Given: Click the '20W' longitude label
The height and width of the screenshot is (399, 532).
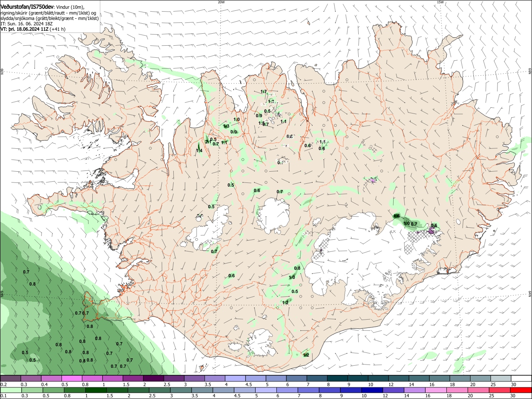Looking at the screenshot, I should (221, 2).
